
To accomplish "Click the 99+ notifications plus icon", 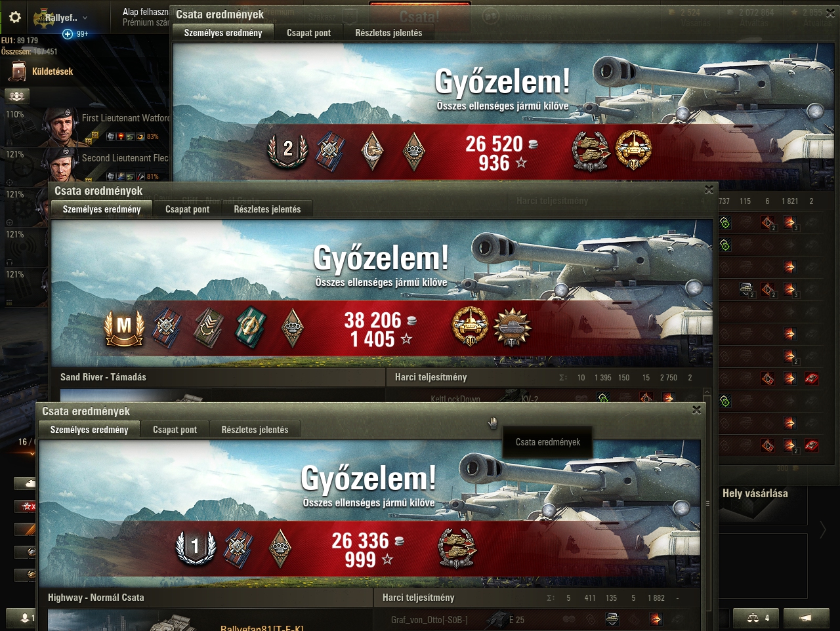I will [x=68, y=34].
